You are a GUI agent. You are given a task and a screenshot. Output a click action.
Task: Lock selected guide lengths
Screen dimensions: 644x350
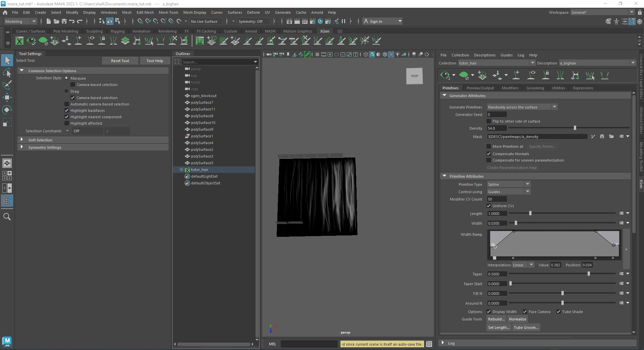point(546,75)
